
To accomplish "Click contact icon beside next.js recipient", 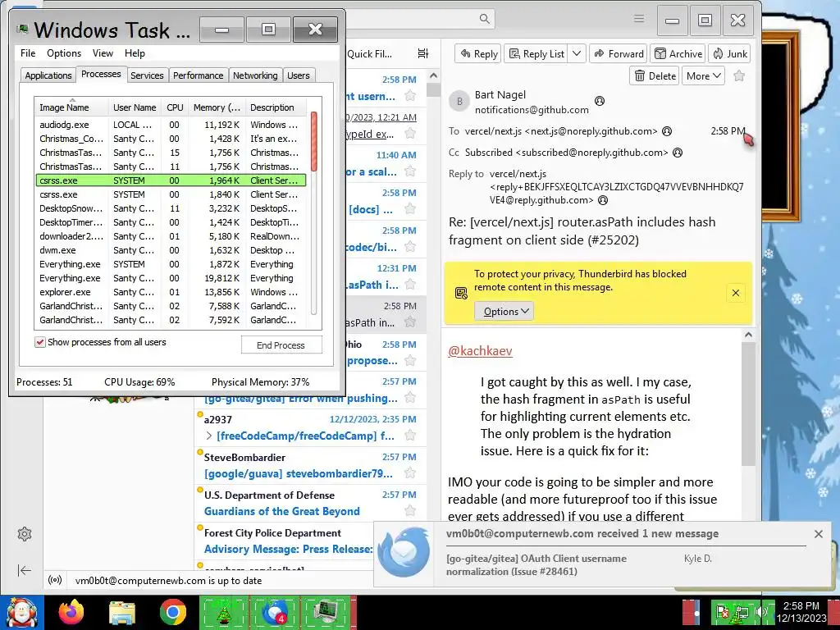I will (x=667, y=131).
